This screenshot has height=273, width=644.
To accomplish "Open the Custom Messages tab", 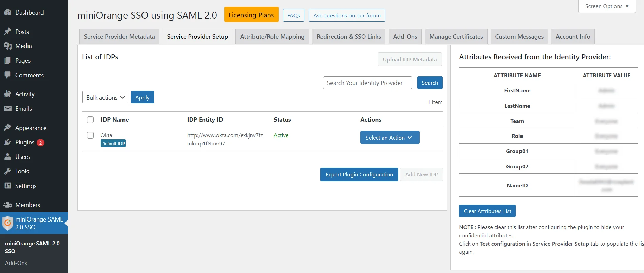I will [x=519, y=37].
